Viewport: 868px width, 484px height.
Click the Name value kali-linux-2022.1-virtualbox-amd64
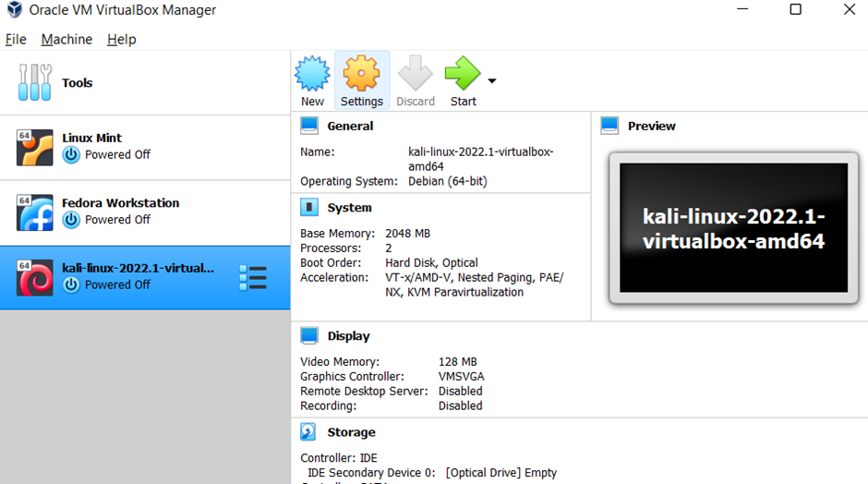(x=481, y=159)
